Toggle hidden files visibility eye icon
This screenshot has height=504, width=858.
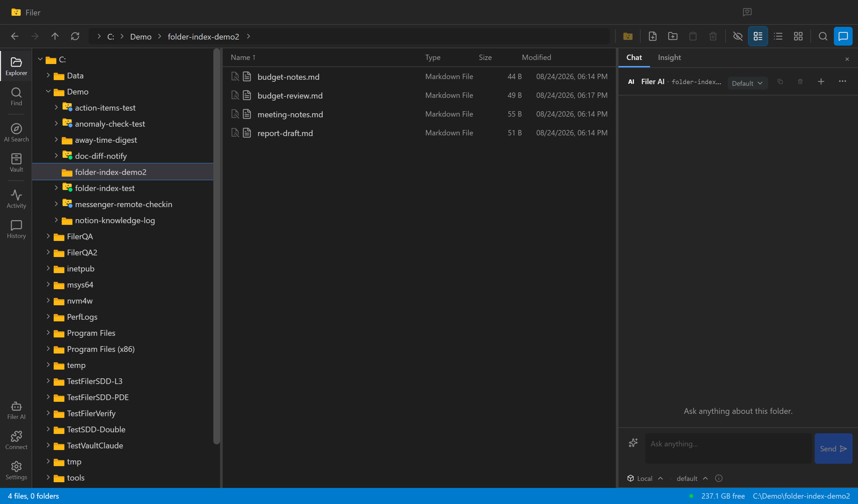pyautogui.click(x=738, y=37)
